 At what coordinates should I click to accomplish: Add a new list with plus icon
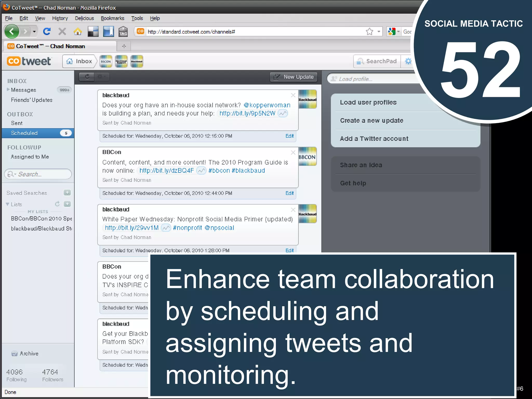[x=67, y=204]
